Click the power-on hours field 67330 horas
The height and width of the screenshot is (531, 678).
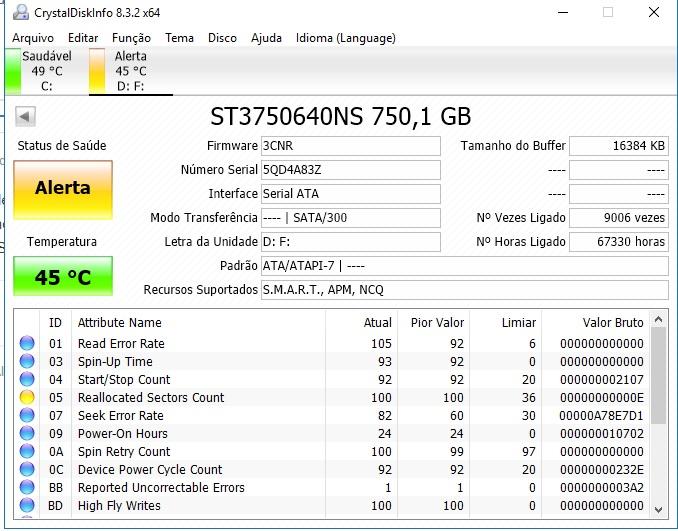coord(619,242)
